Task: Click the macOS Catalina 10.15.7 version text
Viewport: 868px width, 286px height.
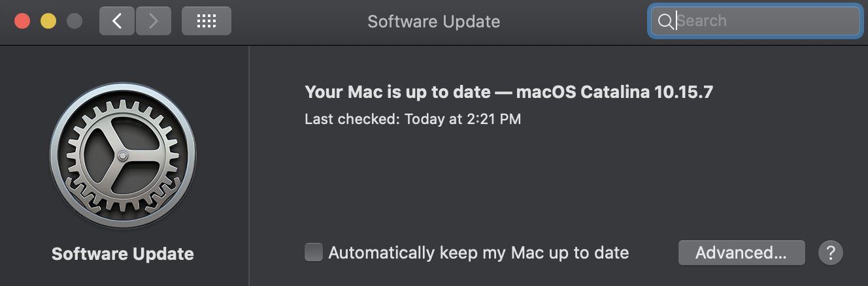Action: (x=614, y=92)
